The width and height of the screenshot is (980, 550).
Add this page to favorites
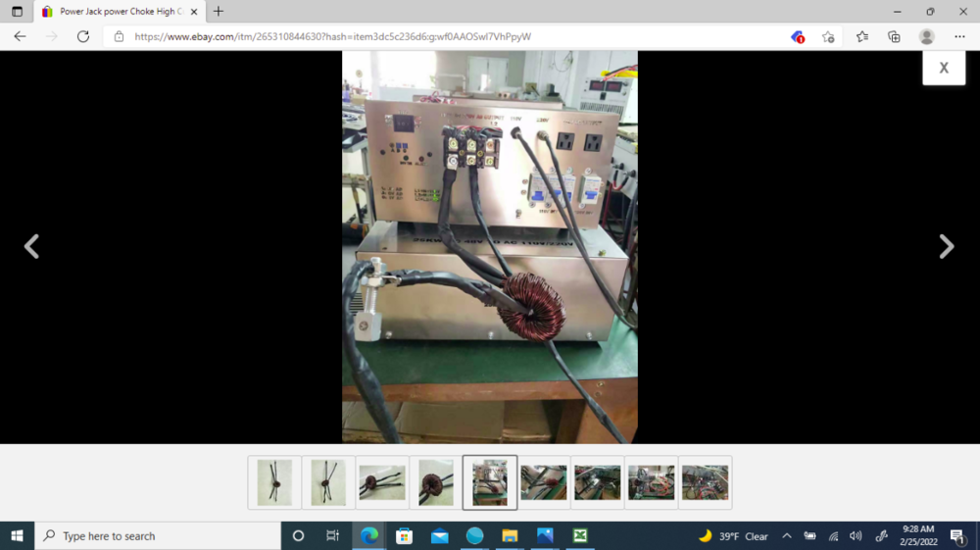(829, 37)
